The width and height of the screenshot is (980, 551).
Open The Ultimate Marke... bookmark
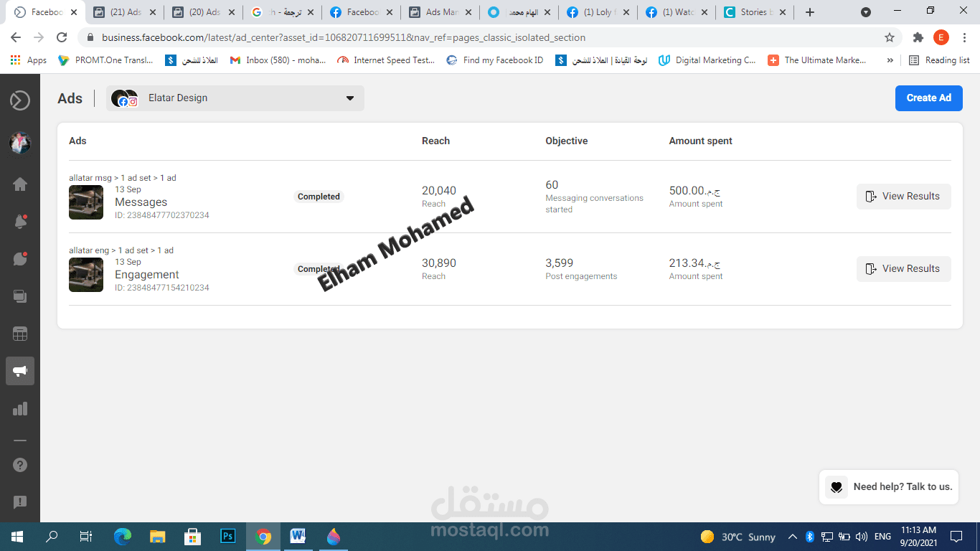(817, 60)
